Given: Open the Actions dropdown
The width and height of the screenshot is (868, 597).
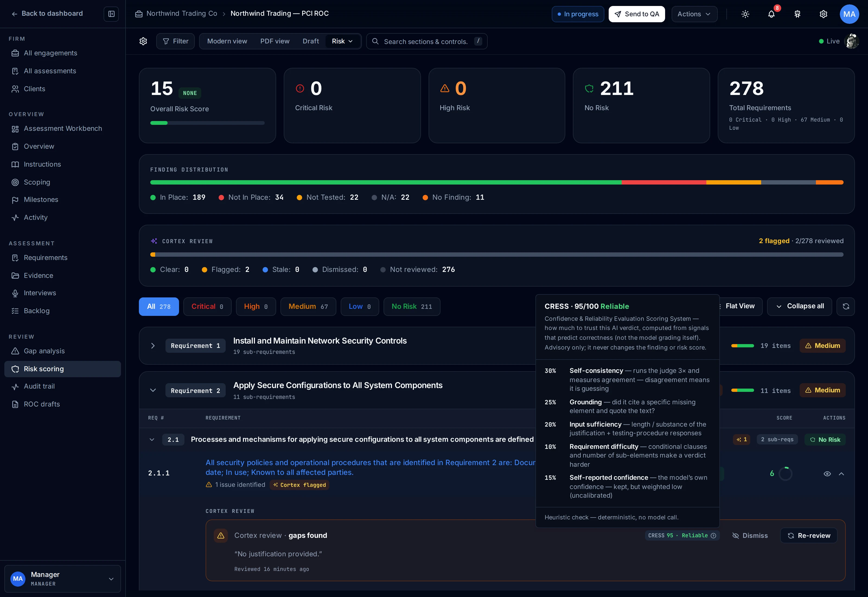Looking at the screenshot, I should tap(694, 14).
